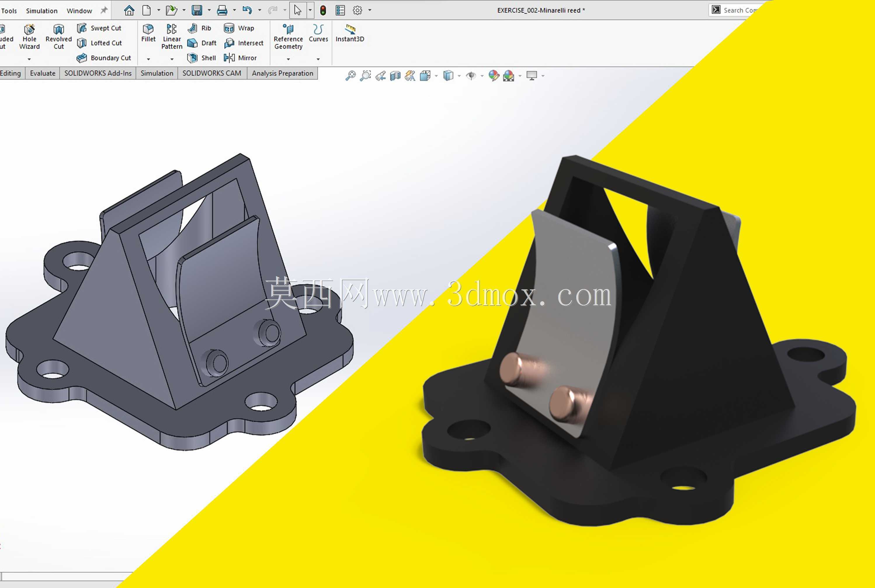Switch to the Evaluate tab
This screenshot has height=588, width=875.
42,74
